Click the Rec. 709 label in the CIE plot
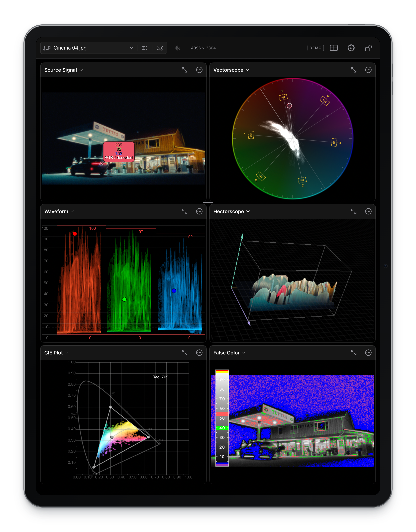 (160, 377)
